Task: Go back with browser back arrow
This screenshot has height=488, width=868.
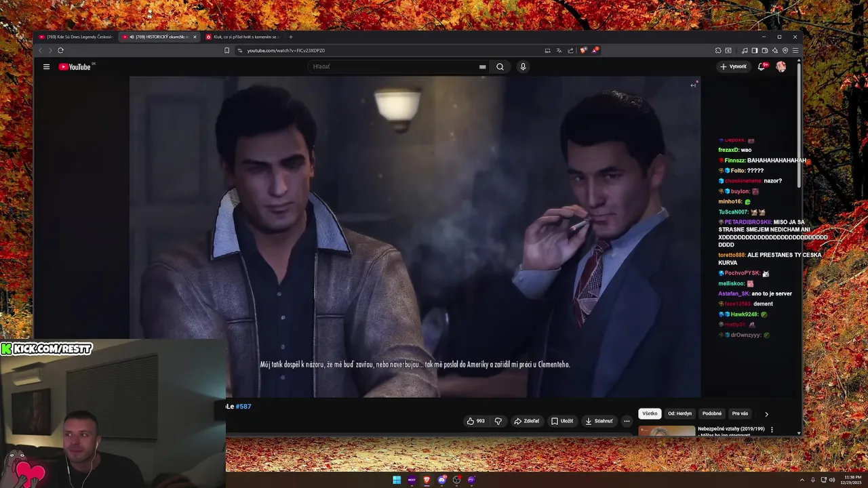Action: 40,50
